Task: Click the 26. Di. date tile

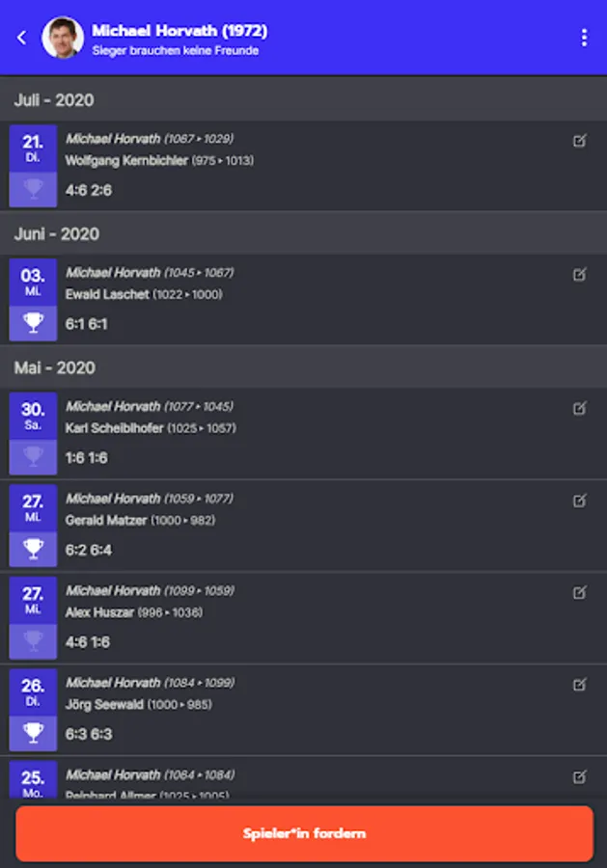Action: pos(33,691)
